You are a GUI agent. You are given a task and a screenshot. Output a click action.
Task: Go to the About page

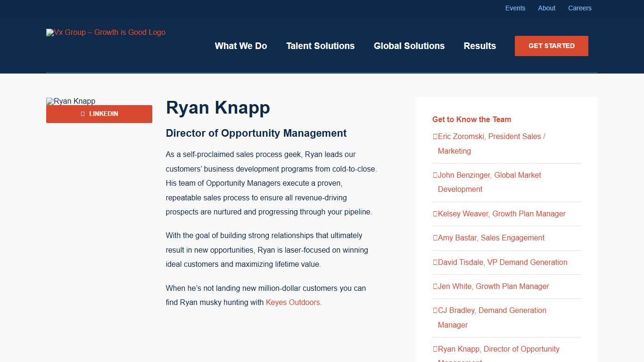pos(546,8)
